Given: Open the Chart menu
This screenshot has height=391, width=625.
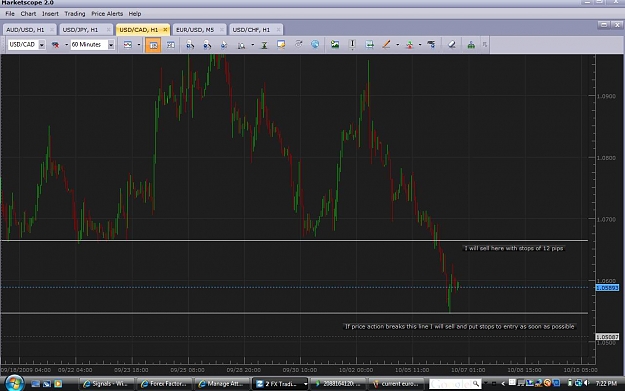Looking at the screenshot, I should point(28,14).
